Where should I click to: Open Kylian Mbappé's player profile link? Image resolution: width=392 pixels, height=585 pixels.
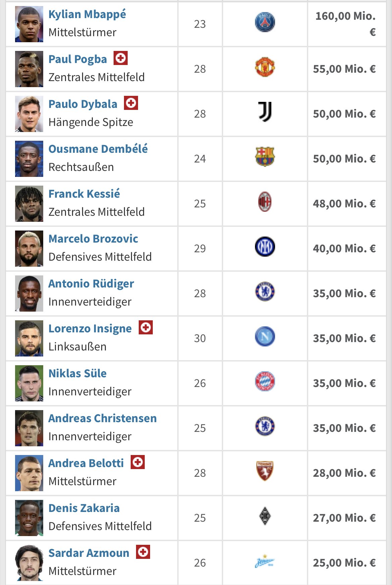(87, 14)
